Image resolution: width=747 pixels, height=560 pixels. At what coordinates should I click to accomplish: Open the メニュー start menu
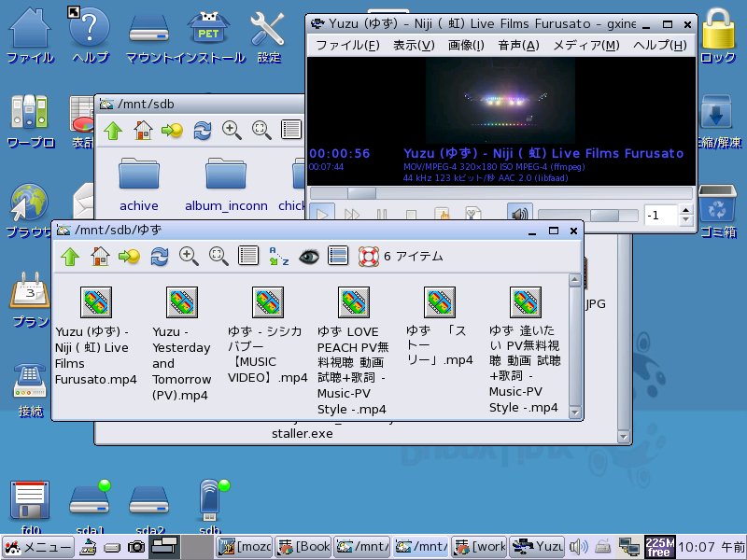[x=36, y=547]
